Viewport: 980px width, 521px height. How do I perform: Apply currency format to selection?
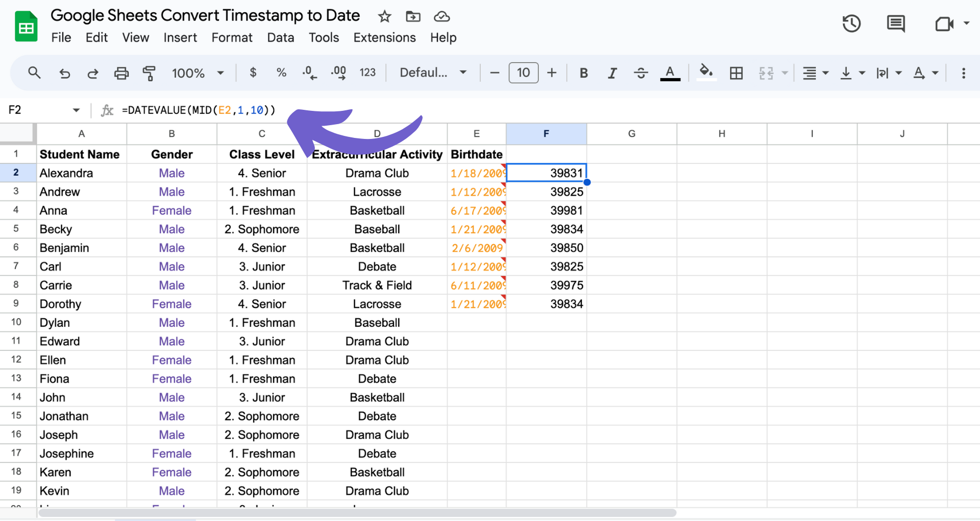(253, 73)
